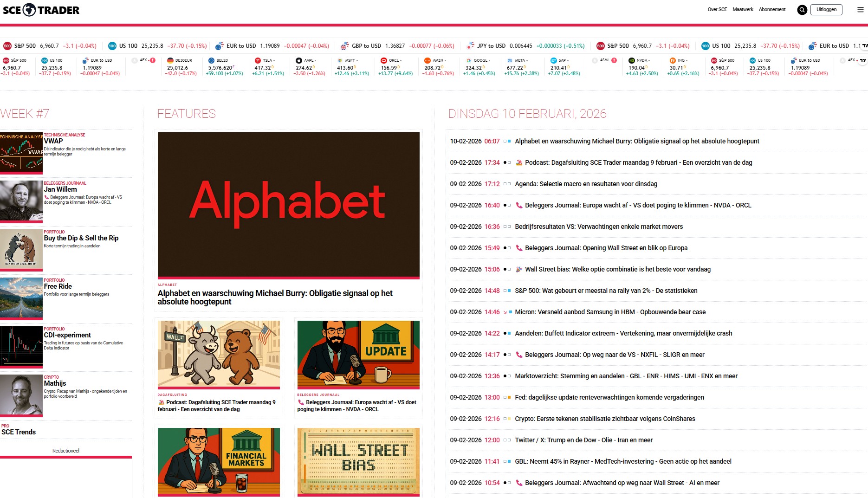Click the phone icon in the 10:54 news row
Image resolution: width=868 pixels, height=498 pixels.
click(519, 483)
